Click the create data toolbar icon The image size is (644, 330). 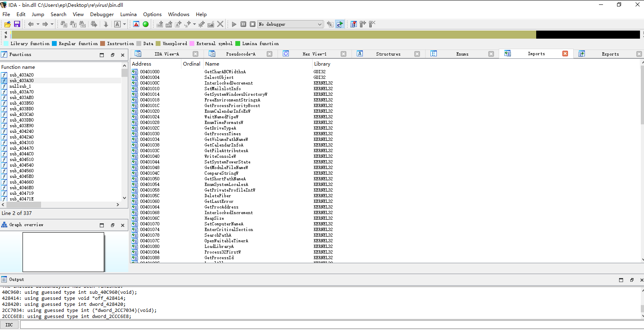169,24
